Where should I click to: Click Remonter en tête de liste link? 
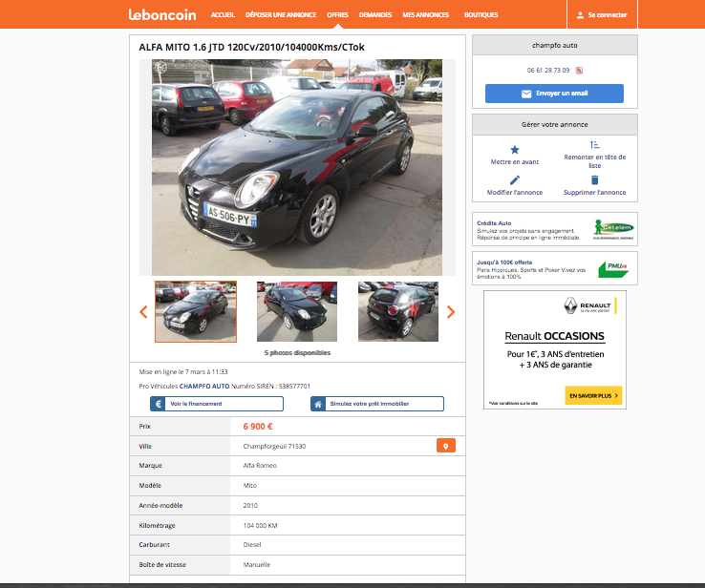pyautogui.click(x=595, y=161)
